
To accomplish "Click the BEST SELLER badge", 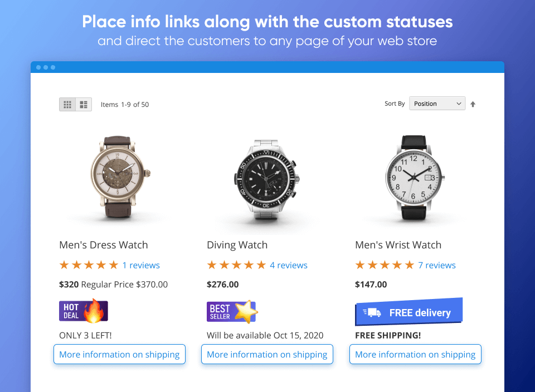I will coord(225,311).
